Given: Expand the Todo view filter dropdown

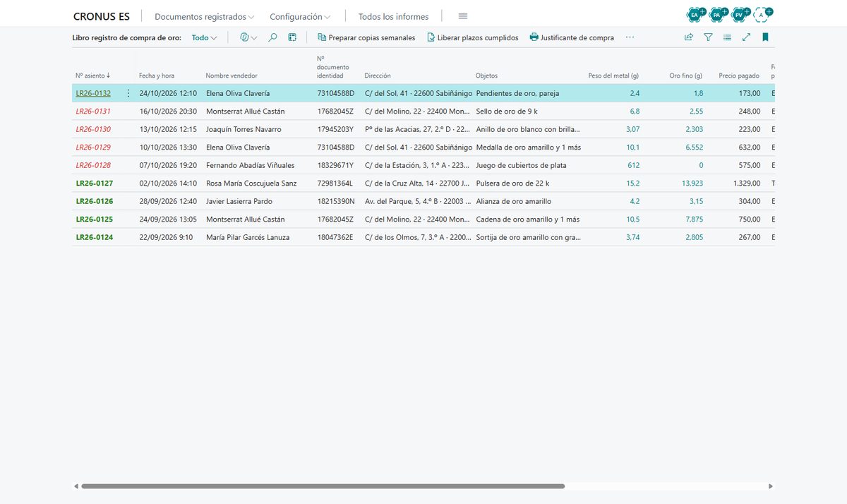Looking at the screenshot, I should point(205,37).
